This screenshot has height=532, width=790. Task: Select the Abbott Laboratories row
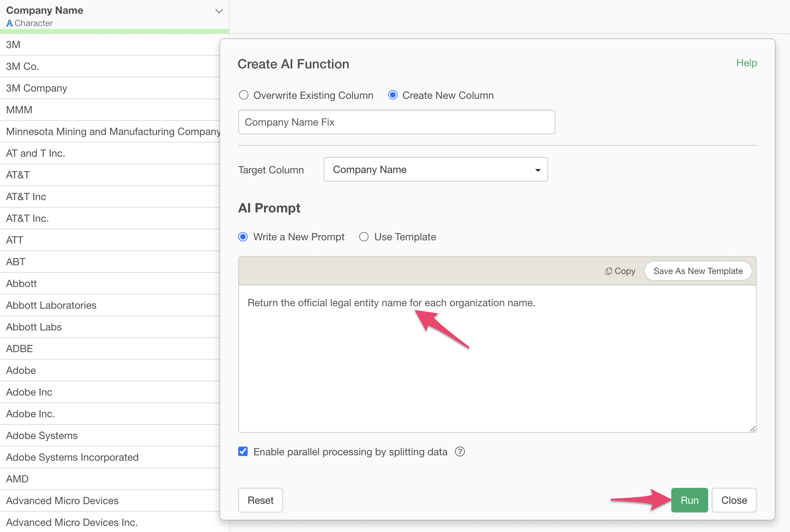tap(51, 305)
